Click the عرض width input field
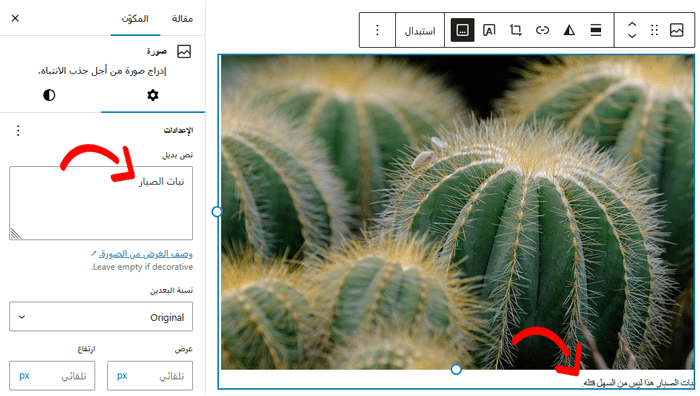The image size is (700, 396). pos(150,376)
